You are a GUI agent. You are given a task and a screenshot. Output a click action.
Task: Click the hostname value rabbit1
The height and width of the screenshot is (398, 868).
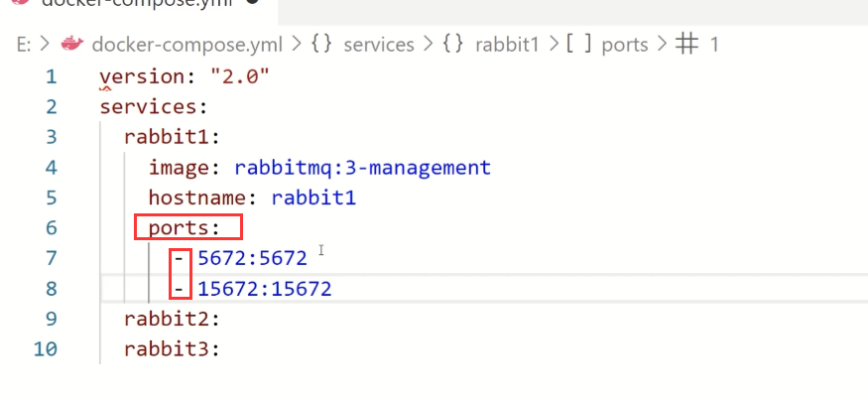313,198
